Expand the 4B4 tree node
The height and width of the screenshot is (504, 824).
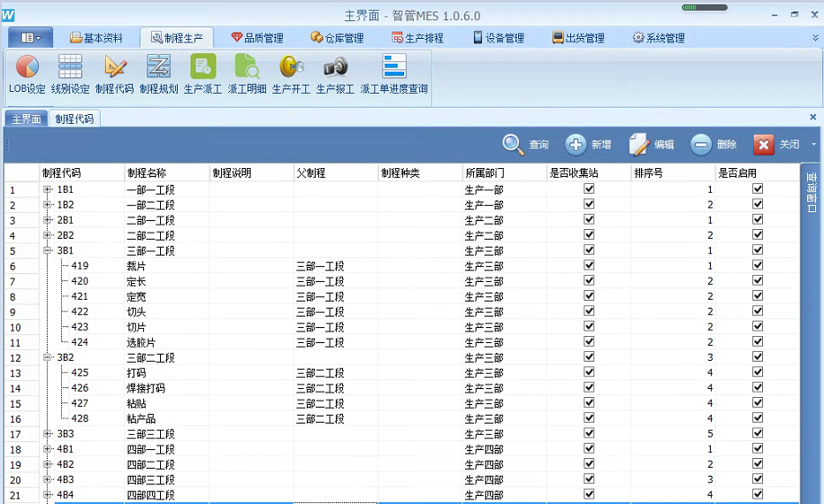47,494
